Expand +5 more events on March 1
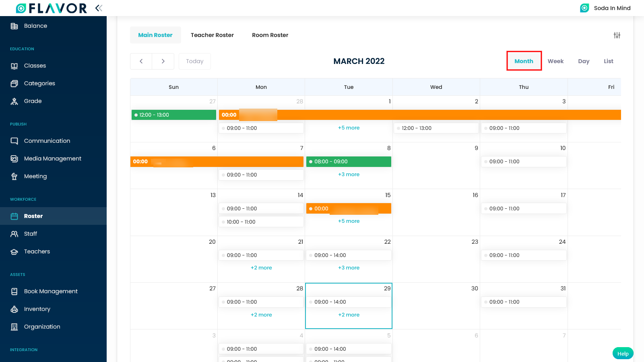644x362 pixels. (x=349, y=128)
